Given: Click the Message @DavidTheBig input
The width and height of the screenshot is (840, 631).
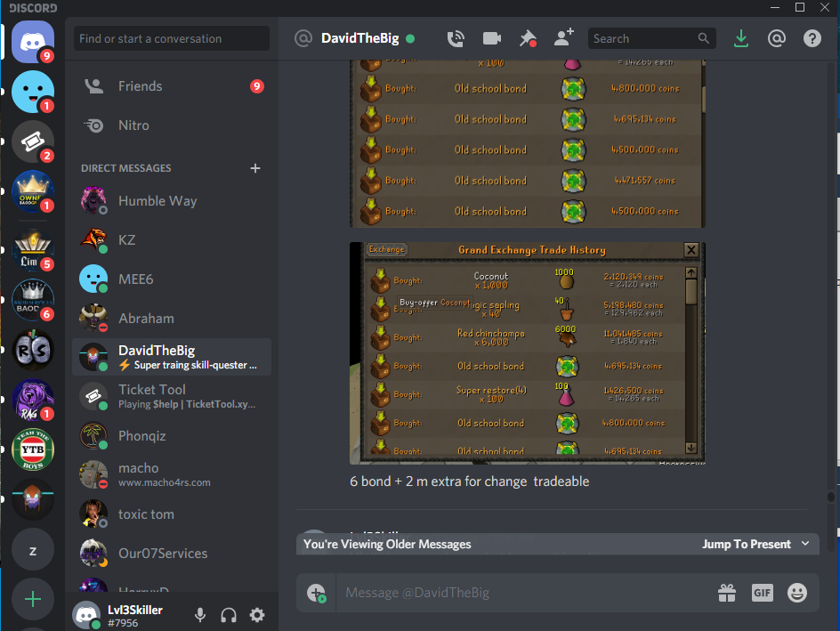Looking at the screenshot, I should [525, 593].
